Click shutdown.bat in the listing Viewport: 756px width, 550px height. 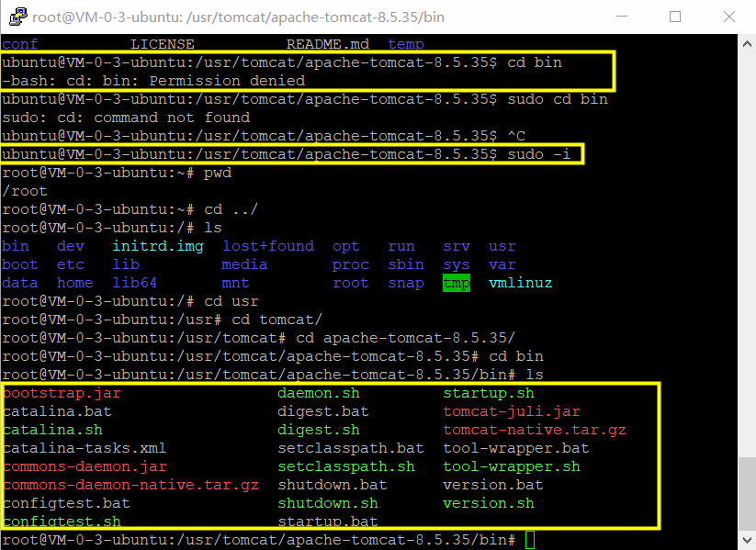(x=333, y=485)
